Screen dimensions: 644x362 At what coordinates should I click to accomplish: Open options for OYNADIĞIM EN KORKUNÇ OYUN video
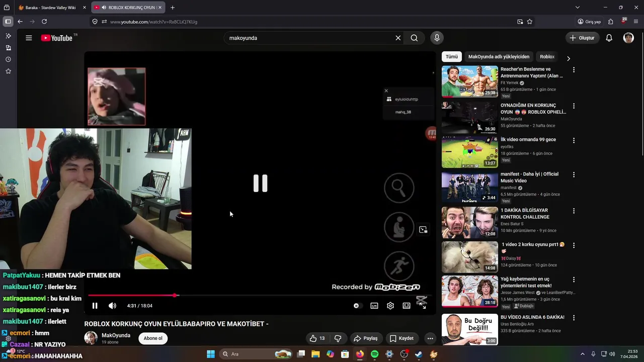pyautogui.click(x=574, y=106)
